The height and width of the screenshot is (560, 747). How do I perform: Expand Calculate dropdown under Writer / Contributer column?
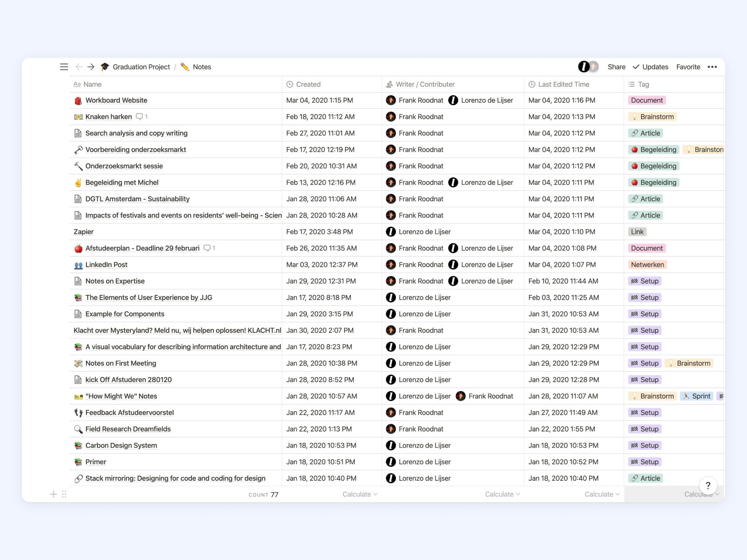click(x=502, y=494)
